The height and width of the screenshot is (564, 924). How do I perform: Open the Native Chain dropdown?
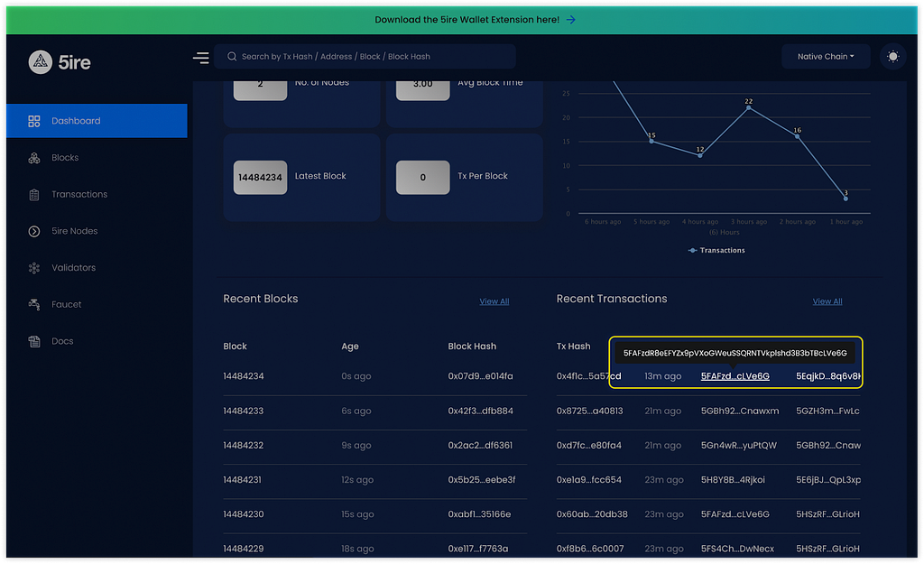pos(826,57)
